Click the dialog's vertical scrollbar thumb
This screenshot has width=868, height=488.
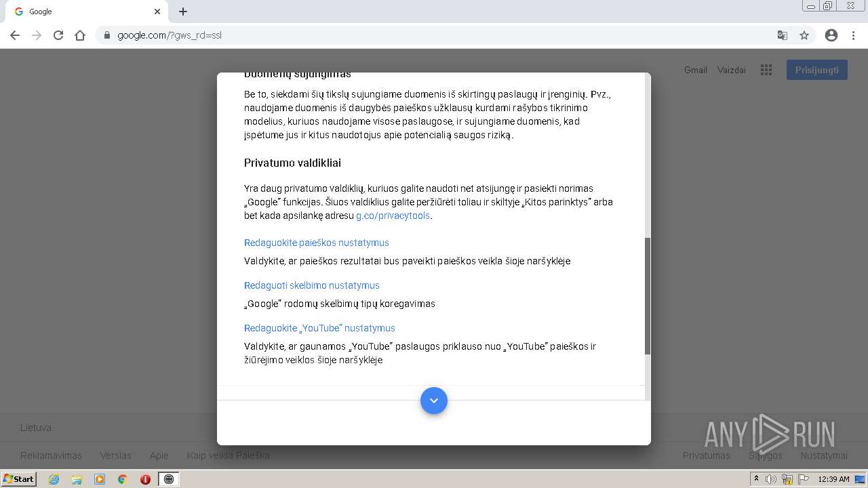point(648,296)
